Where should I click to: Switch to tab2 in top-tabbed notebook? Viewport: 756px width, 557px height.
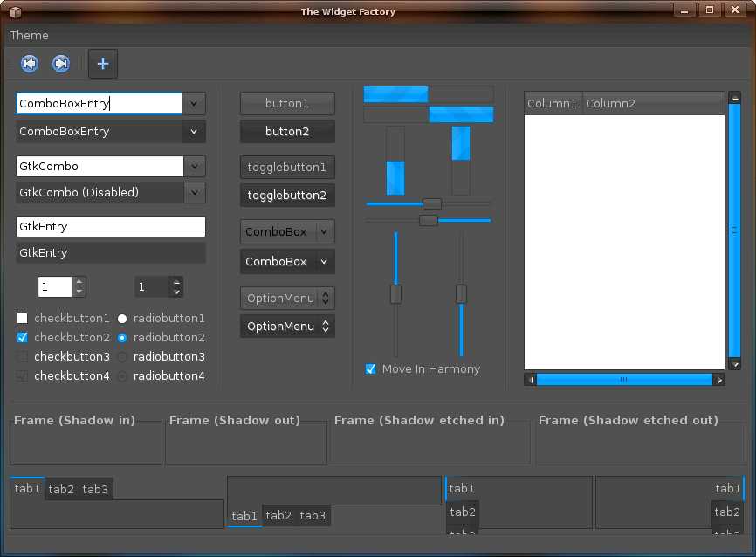pyautogui.click(x=61, y=489)
